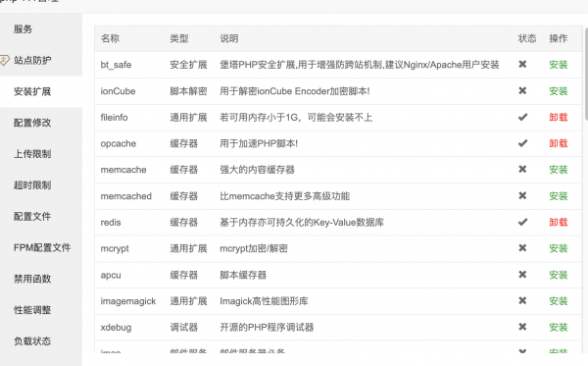Image resolution: width=588 pixels, height=366 pixels.
Task: Open the FPM配置文件 section
Action: (42, 247)
